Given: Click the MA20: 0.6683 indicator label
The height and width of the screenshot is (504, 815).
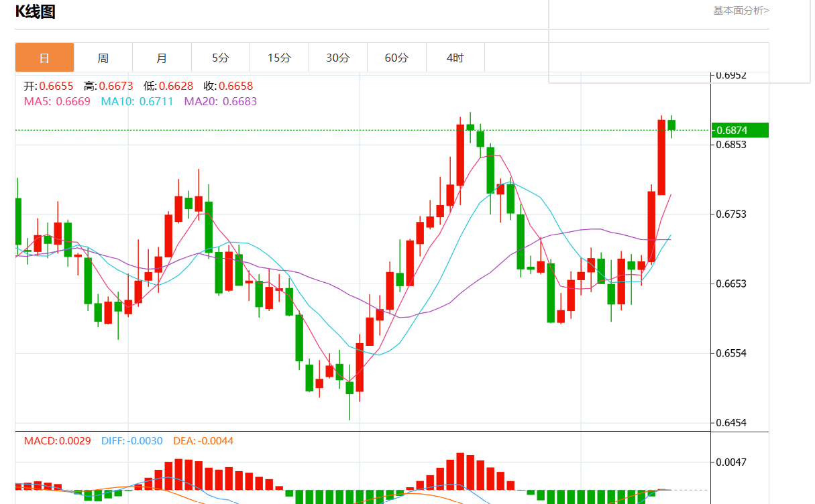Looking at the screenshot, I should click(x=220, y=101).
